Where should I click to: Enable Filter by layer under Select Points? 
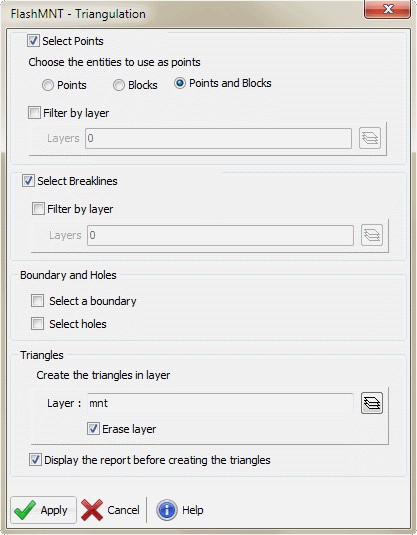34,113
